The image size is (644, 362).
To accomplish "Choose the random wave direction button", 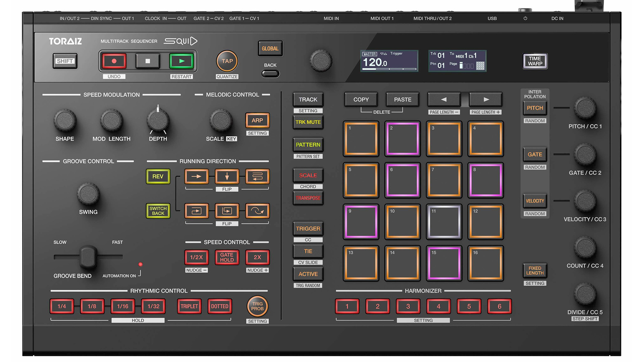I will [x=257, y=211].
